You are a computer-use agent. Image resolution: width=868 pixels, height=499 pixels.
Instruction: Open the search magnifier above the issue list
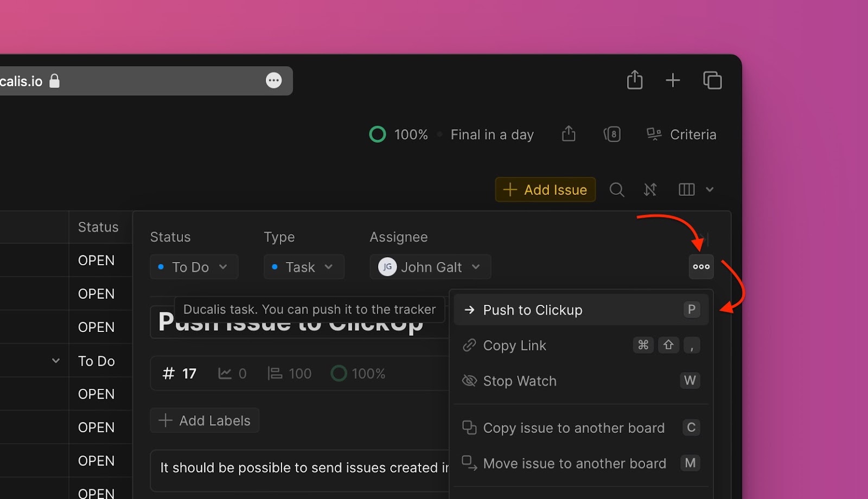tap(617, 189)
